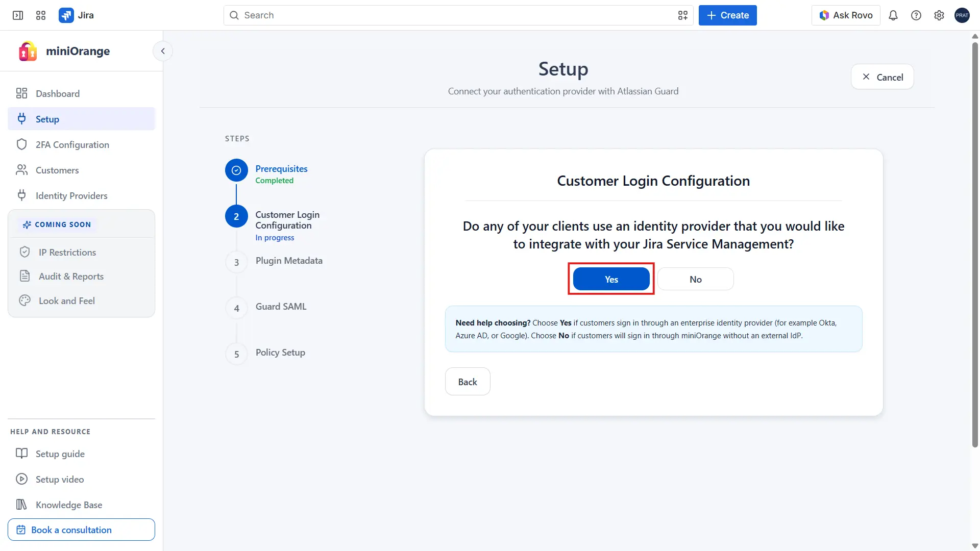
Task: Click the Dashboard icon in sidebar
Action: pyautogui.click(x=21, y=93)
